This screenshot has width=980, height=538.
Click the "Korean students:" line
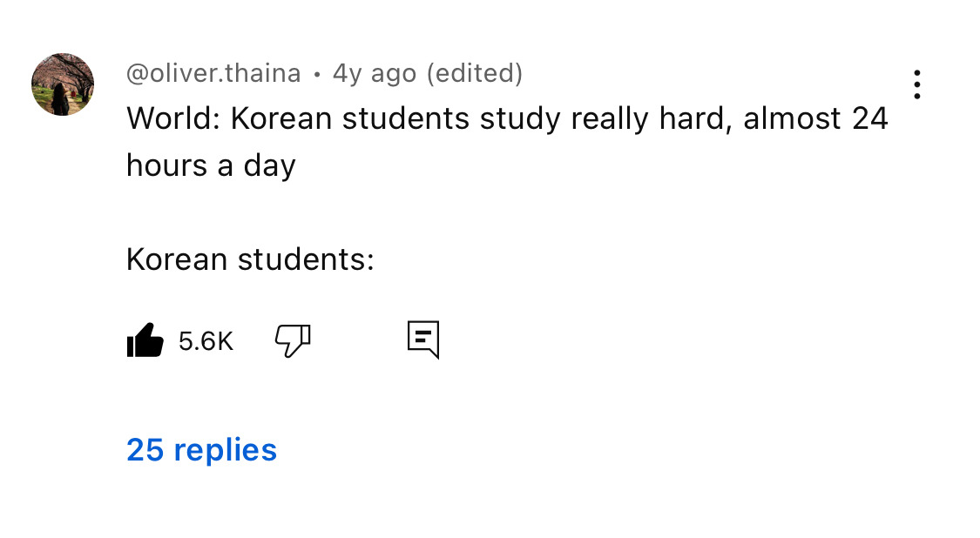pyautogui.click(x=250, y=259)
